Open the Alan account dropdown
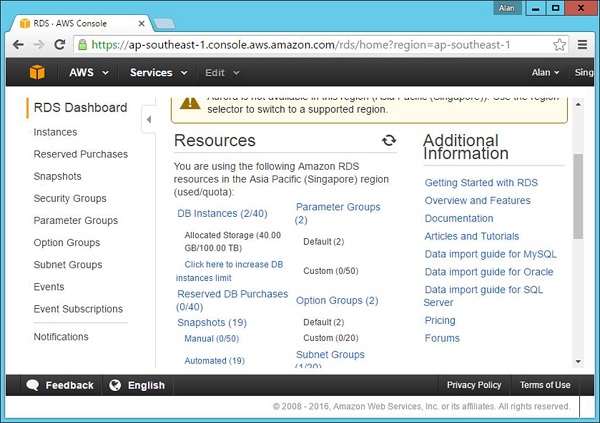Viewport: 600px width, 423px height. point(546,72)
